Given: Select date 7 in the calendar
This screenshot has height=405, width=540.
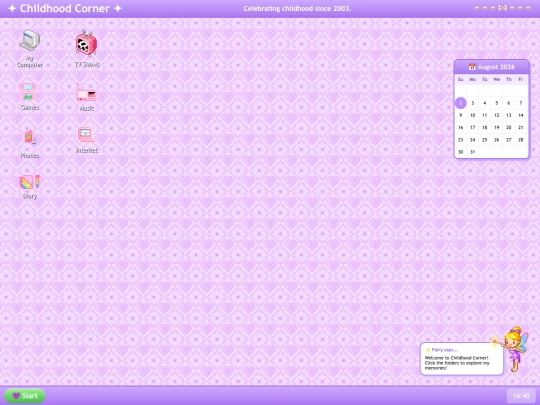Looking at the screenshot, I should point(521,103).
